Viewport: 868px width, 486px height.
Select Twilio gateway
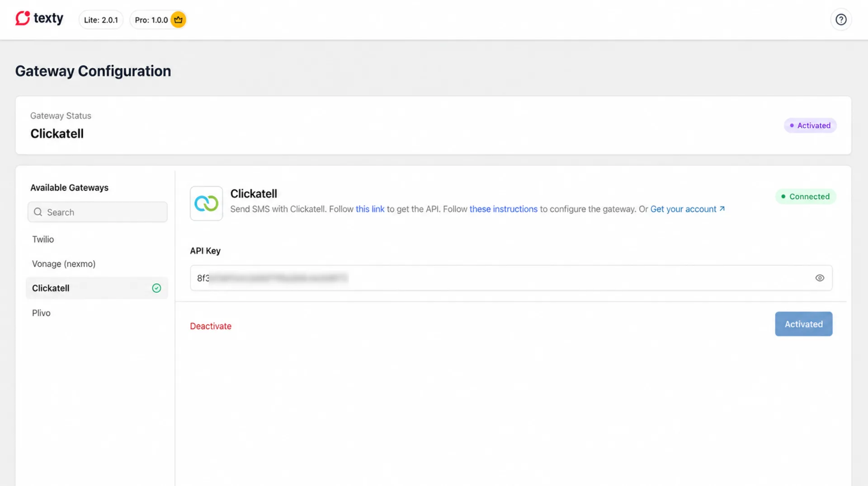97,239
